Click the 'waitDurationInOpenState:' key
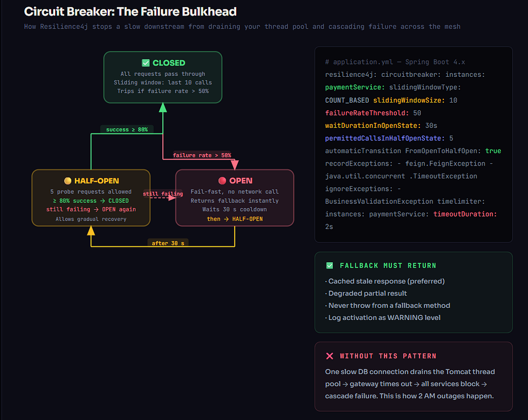Screen dimensions: 528x420 373,126
